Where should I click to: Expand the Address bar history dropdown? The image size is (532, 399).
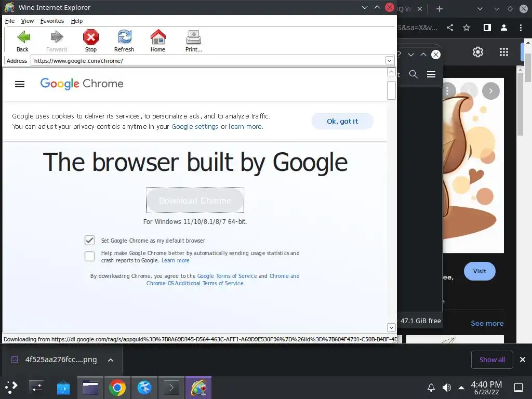tap(389, 61)
